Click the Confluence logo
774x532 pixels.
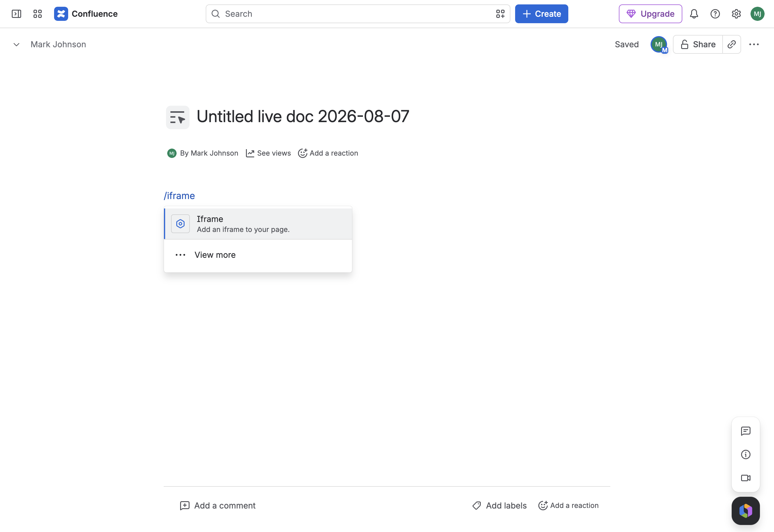point(86,14)
